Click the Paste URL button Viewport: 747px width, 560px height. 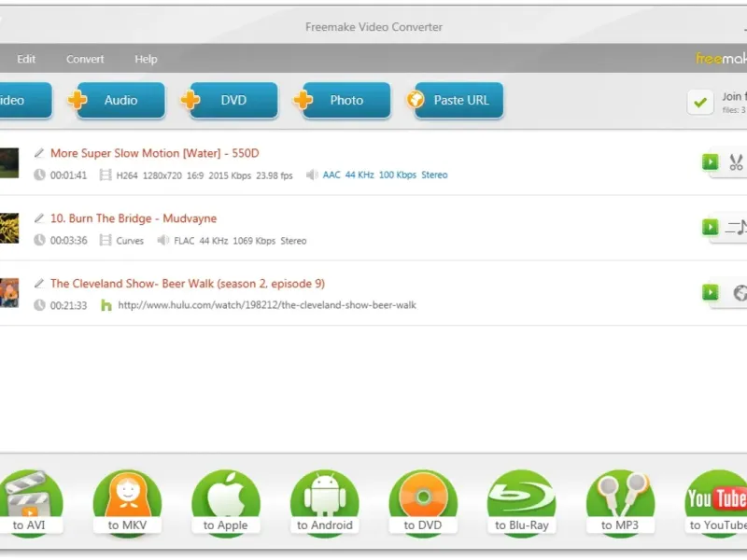(459, 100)
